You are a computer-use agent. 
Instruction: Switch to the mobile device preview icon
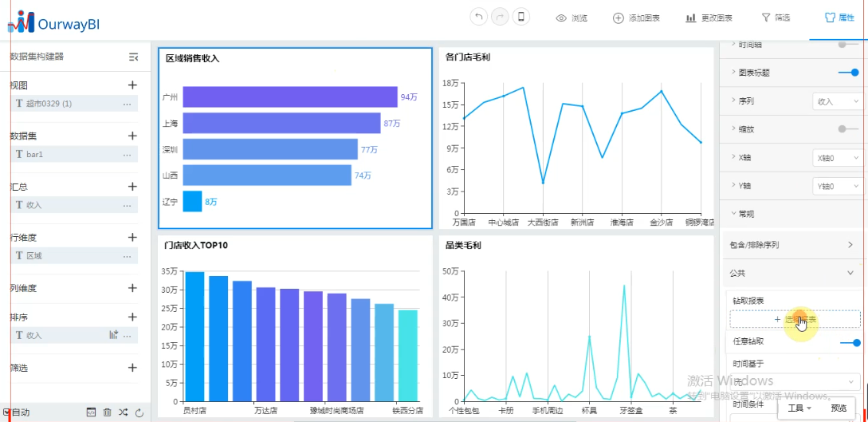[522, 18]
